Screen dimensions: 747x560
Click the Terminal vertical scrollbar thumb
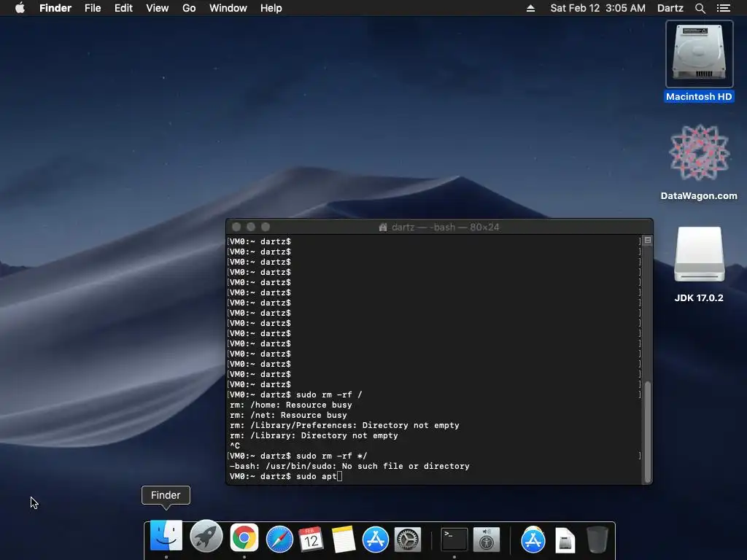(x=648, y=432)
